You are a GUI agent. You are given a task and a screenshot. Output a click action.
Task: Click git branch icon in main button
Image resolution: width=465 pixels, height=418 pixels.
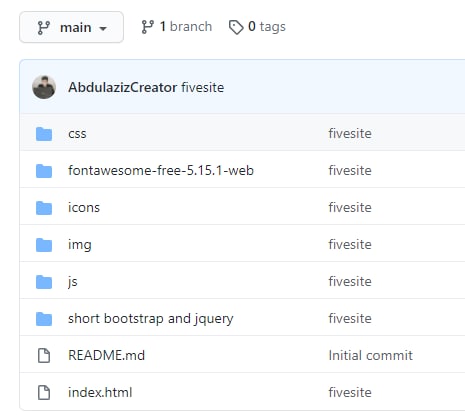coord(44,28)
